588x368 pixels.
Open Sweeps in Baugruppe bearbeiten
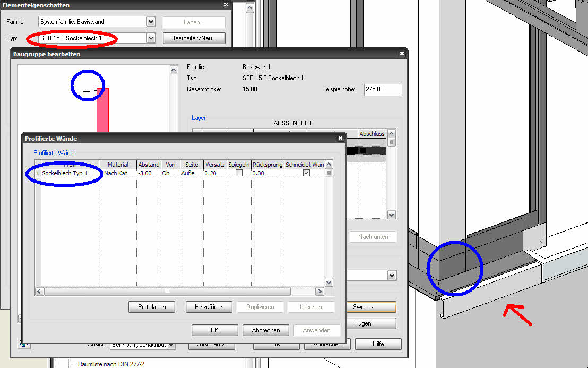coord(371,307)
